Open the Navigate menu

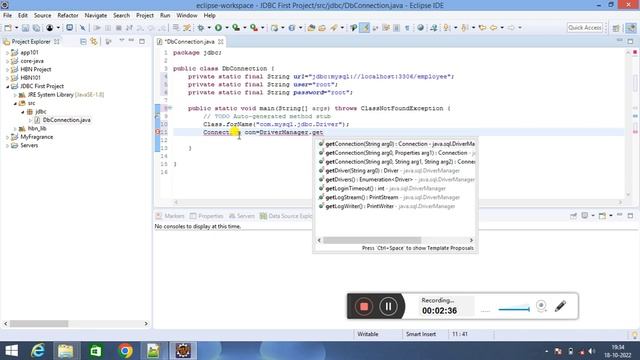coord(96,15)
